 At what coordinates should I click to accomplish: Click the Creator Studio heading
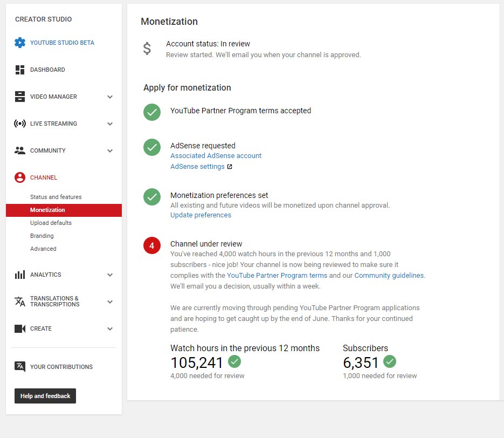[x=44, y=19]
